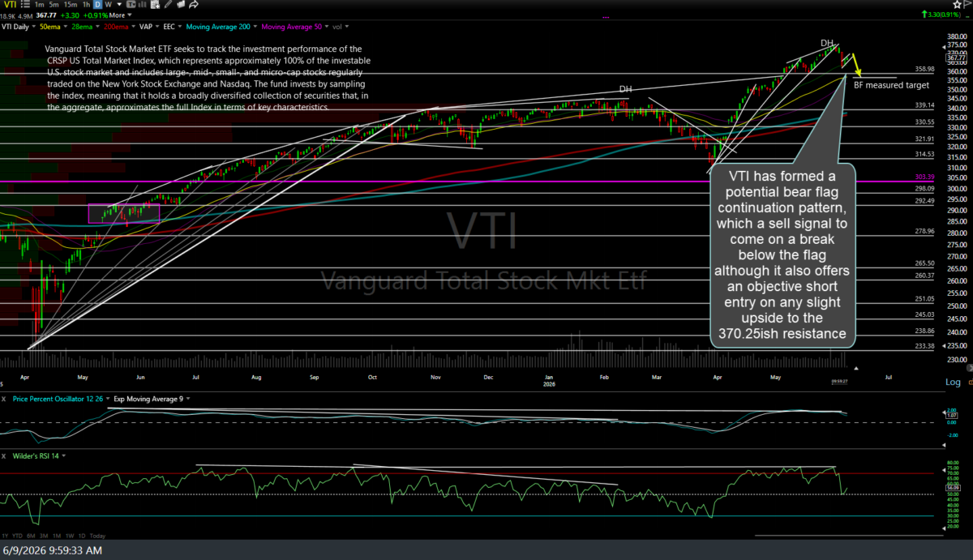The width and height of the screenshot is (973, 560).
Task: Click the 321.91 price level label
Action: (925, 139)
